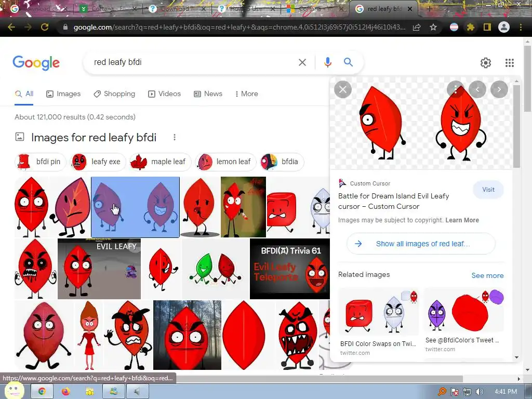Open preview panel three-dot options
Screen dimensions: 532x399
tap(455, 89)
